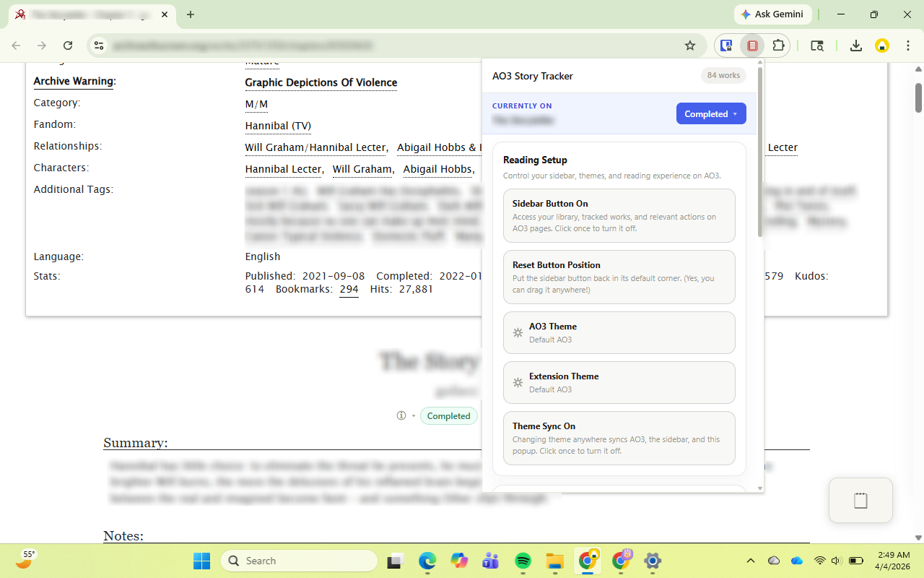Image resolution: width=924 pixels, height=578 pixels.
Task: Open File Explorer from the taskbar
Action: (x=554, y=561)
